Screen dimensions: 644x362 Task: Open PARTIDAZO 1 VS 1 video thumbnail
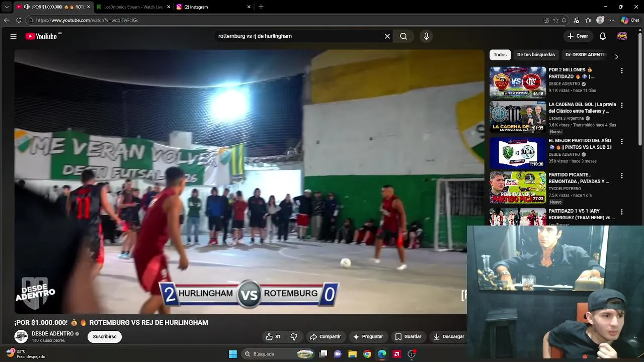click(518, 217)
